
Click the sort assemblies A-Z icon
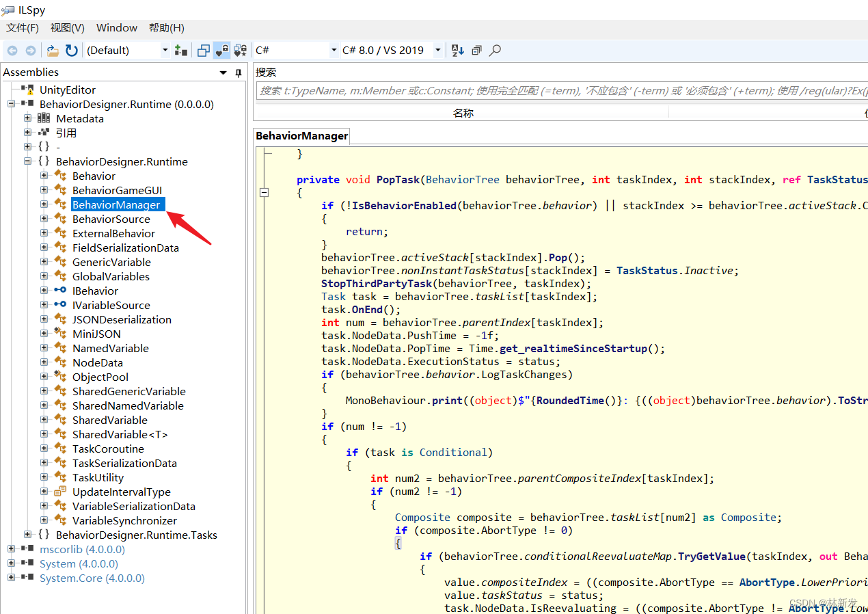(x=458, y=51)
